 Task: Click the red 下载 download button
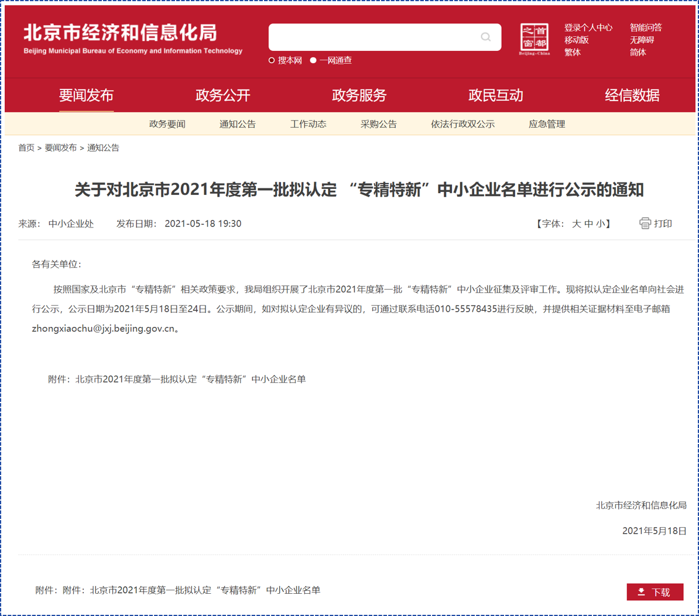click(655, 592)
